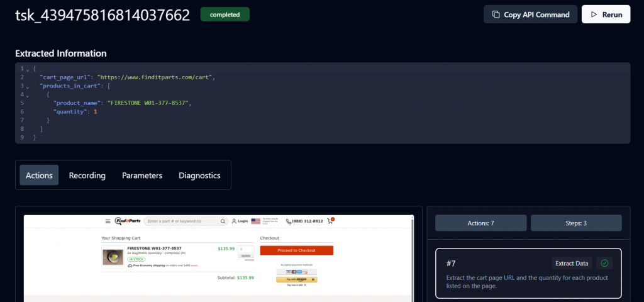The width and height of the screenshot is (644, 302).
Task: Show the Steps: 3 view
Action: point(576,223)
